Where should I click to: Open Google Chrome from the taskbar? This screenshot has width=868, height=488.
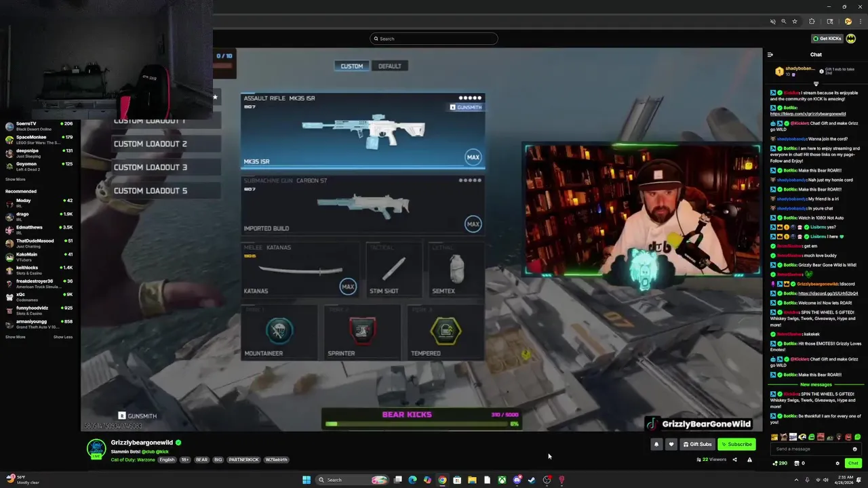point(442,480)
